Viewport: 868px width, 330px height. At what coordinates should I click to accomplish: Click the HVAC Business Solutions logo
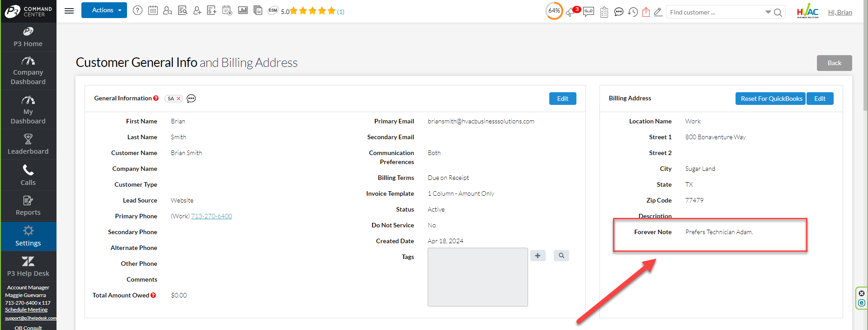[x=807, y=11]
